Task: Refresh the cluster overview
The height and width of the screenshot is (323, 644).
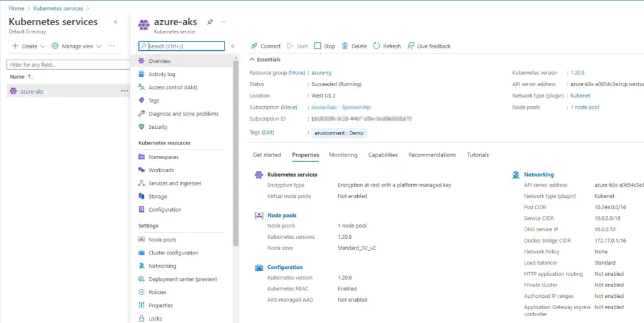Action: 386,46
